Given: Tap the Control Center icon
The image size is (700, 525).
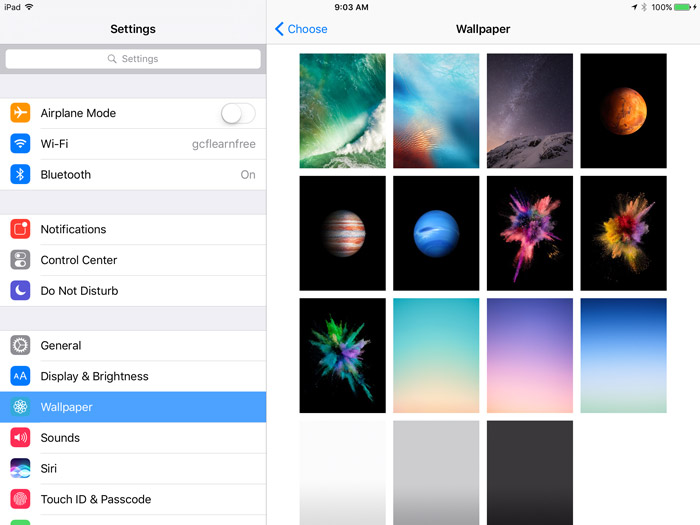Looking at the screenshot, I should 20,260.
